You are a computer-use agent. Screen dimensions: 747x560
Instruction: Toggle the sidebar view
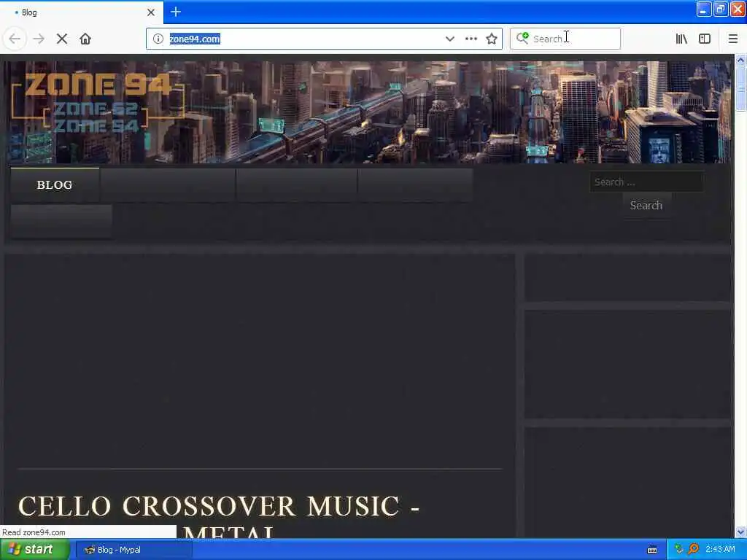[705, 39]
